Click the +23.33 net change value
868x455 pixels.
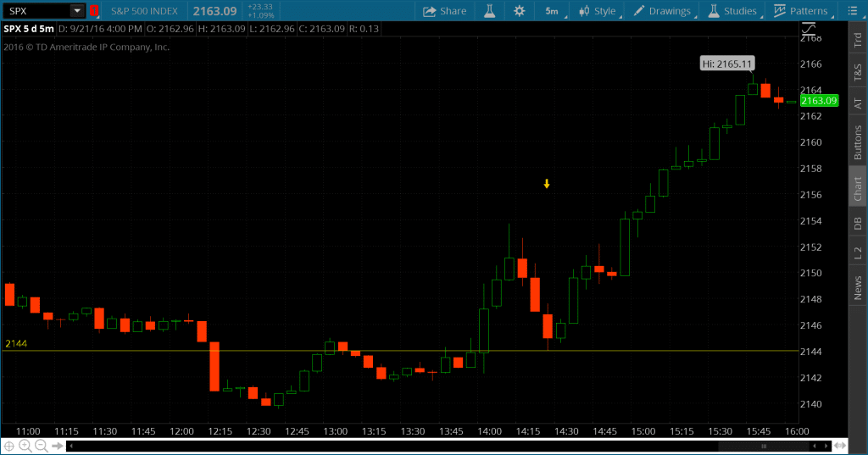[x=259, y=7]
